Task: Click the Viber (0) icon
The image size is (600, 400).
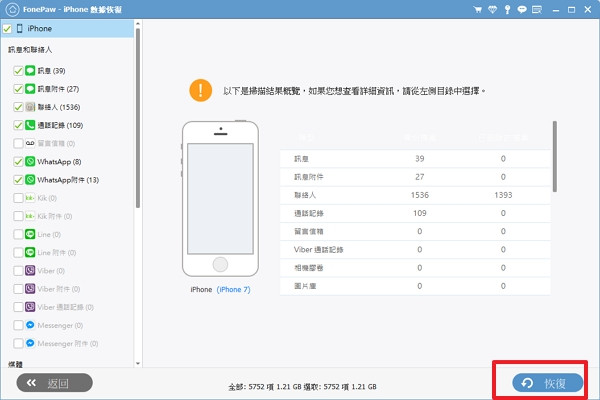Action: (30, 271)
